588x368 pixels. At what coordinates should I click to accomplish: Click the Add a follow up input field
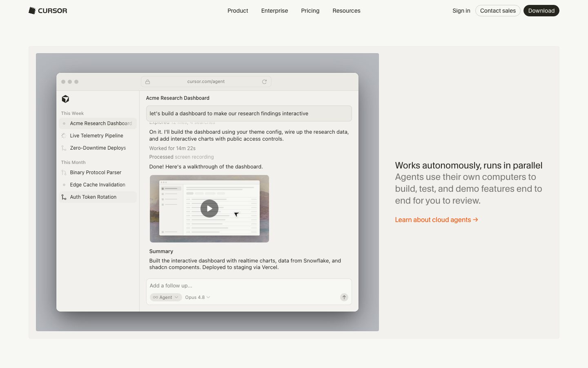249,286
